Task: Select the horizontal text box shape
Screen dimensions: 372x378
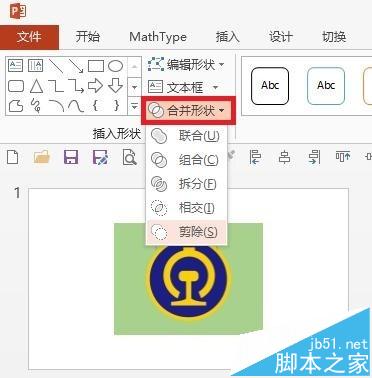Action: (15, 66)
